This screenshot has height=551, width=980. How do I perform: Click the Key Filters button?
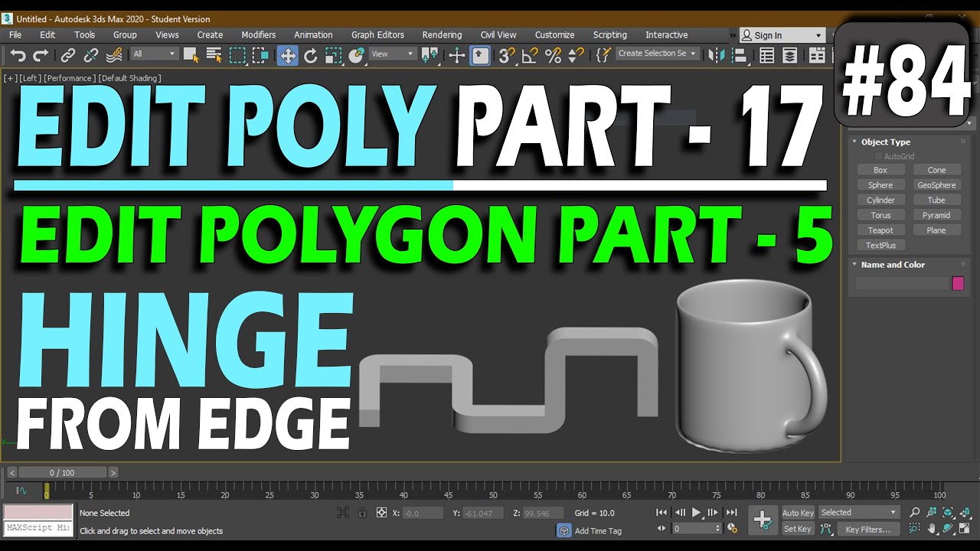(x=867, y=529)
